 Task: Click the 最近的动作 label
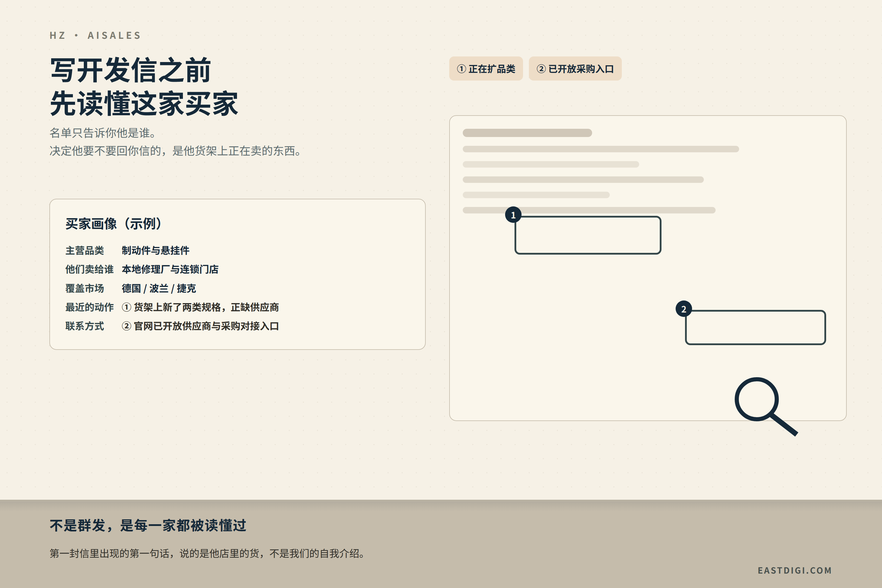tap(89, 307)
